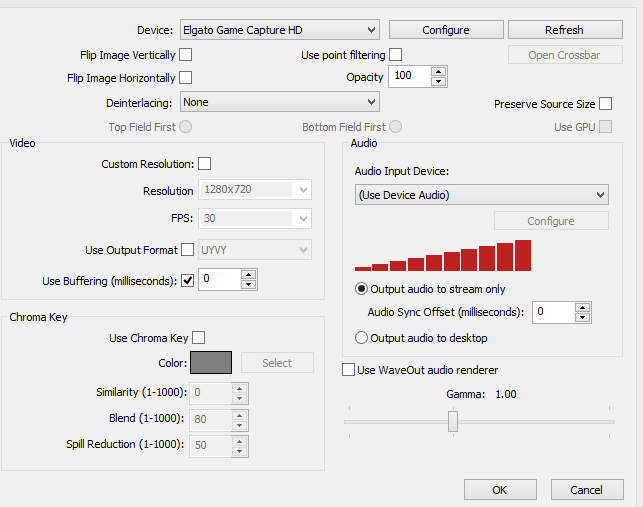Decrease Audio Sync Offset with down arrow

[x=582, y=317]
